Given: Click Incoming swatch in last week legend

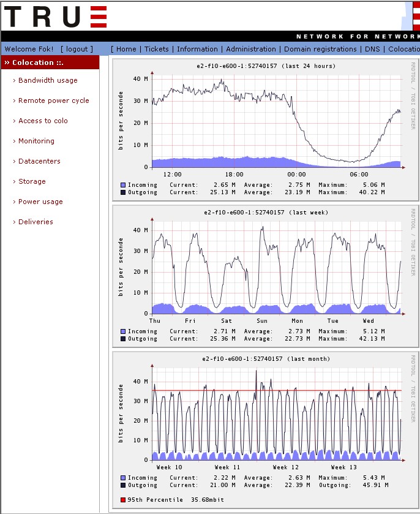Looking at the screenshot, I should pyautogui.click(x=123, y=331).
